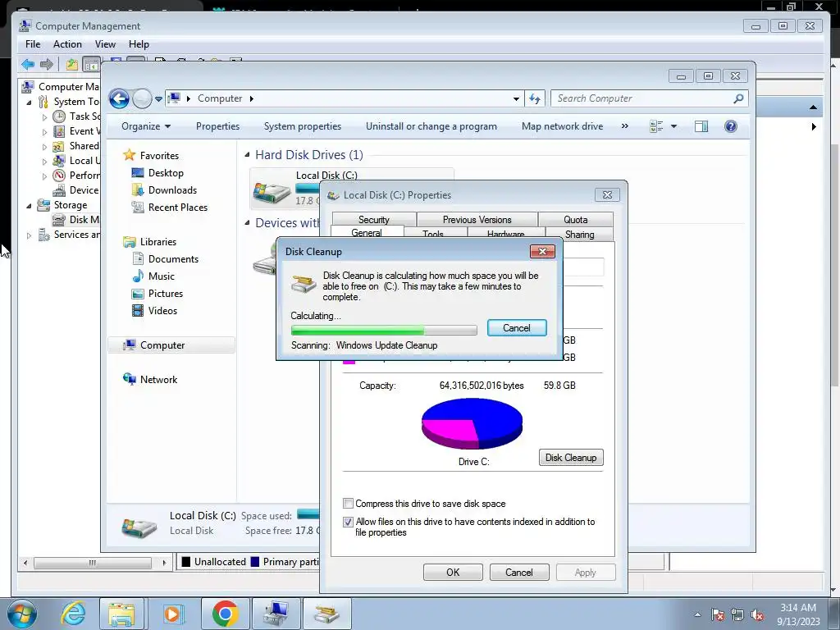840x630 pixels.
Task: Click the taskbar clock showing 3:14 AM
Action: pyautogui.click(x=798, y=614)
